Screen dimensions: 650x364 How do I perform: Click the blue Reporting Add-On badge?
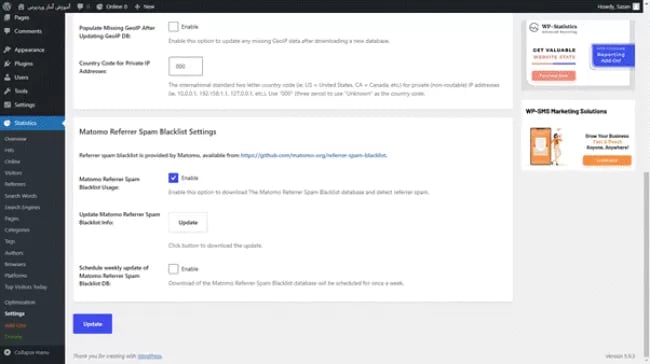613,55
